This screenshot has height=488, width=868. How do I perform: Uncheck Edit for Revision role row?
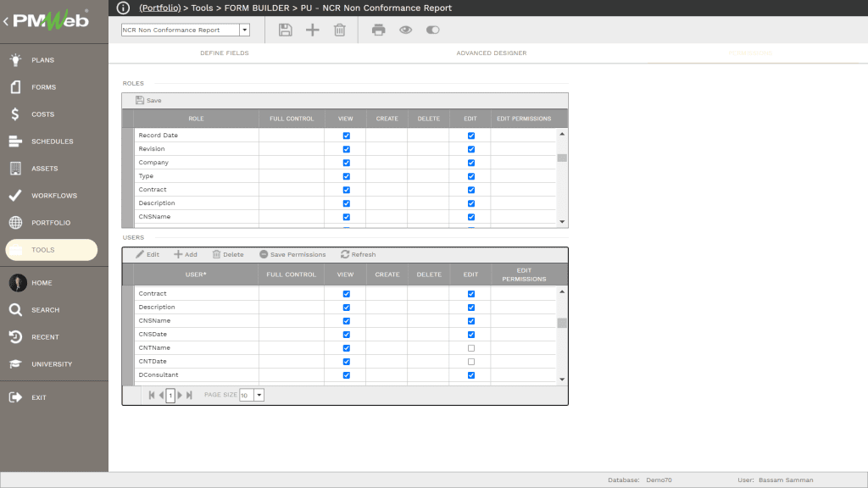click(471, 149)
